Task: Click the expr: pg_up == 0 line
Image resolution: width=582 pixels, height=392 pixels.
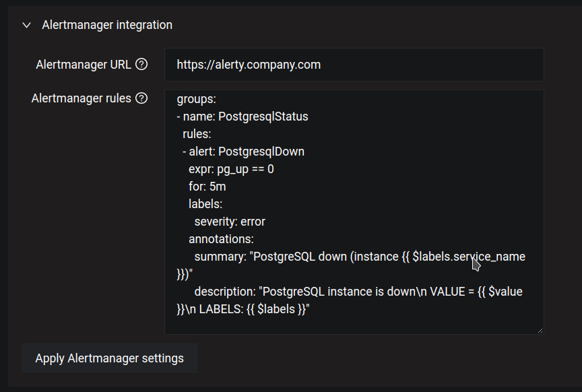Action: (x=231, y=168)
